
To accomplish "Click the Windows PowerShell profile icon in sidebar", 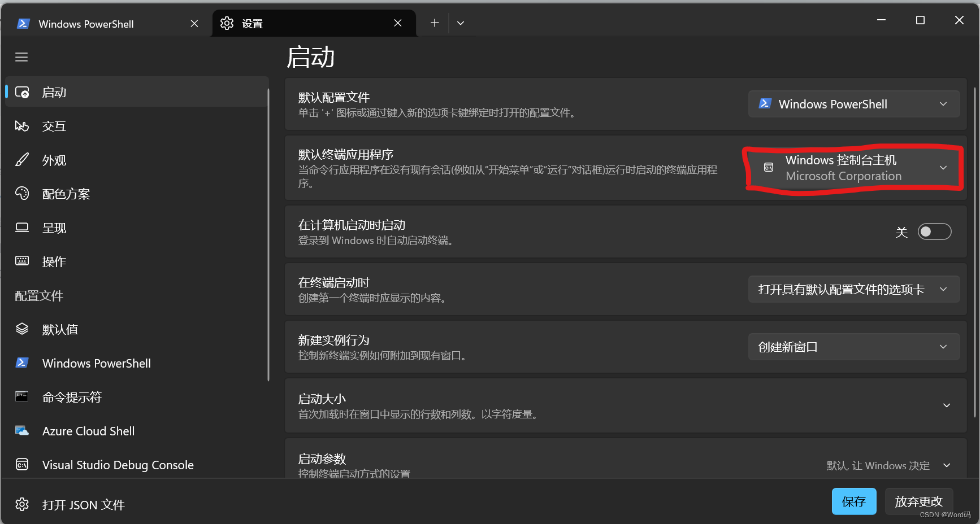I will click(22, 363).
